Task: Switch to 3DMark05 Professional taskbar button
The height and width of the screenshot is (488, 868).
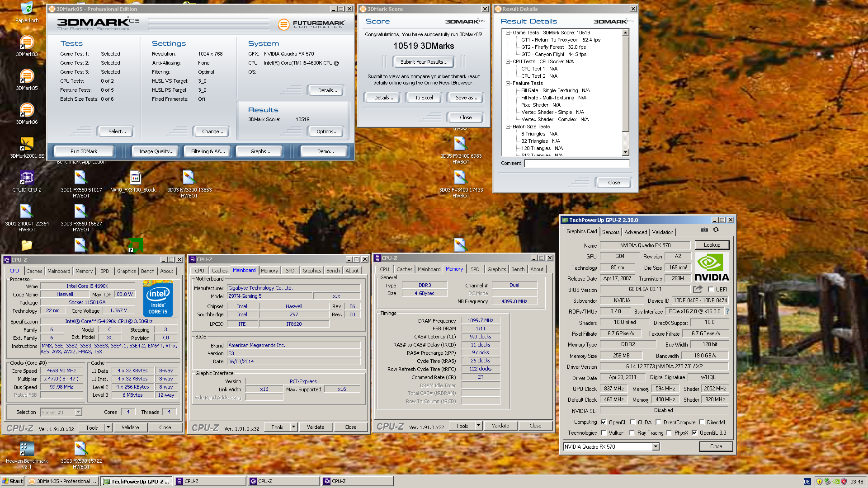Action: 63,482
